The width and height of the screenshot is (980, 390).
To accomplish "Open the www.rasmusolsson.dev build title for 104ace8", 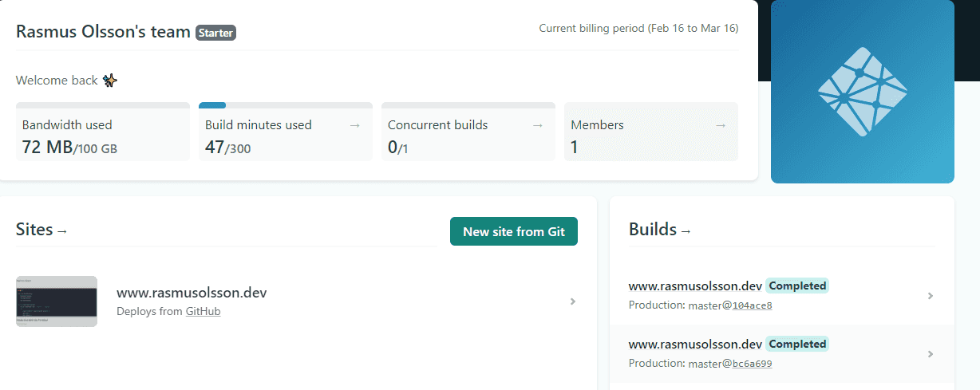I will 695,286.
